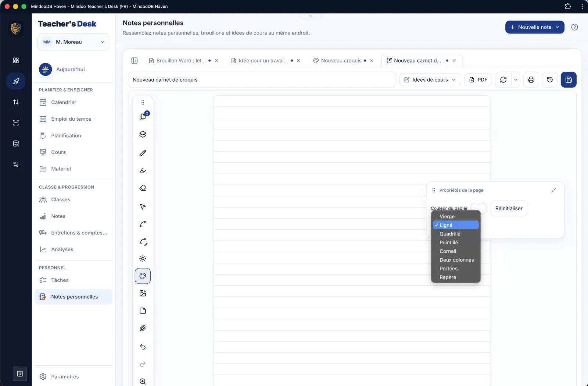Open Calendrier in sidebar
Image resolution: width=588 pixels, height=386 pixels.
(x=73, y=102)
